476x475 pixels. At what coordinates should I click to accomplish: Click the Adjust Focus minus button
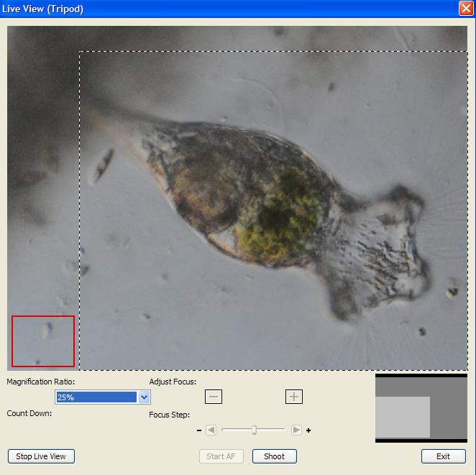[x=214, y=397]
